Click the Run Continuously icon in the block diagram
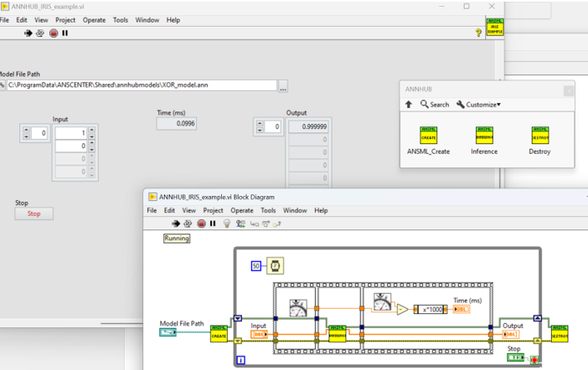This screenshot has height=370, width=588. pyautogui.click(x=188, y=224)
